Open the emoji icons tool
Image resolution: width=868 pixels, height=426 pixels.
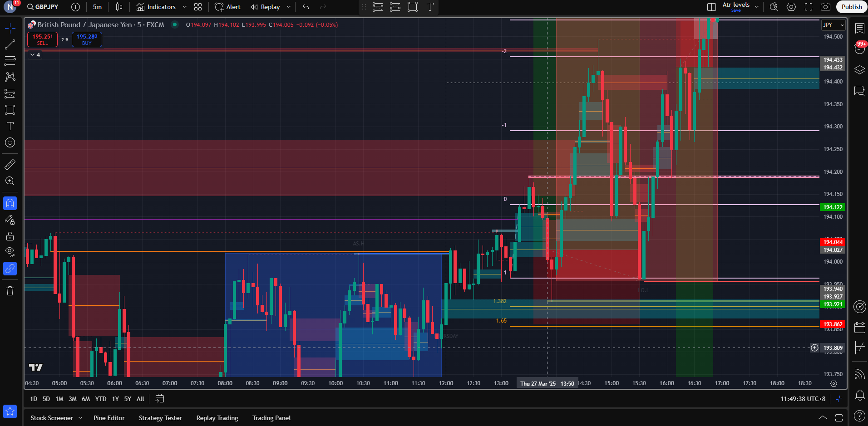coord(10,143)
